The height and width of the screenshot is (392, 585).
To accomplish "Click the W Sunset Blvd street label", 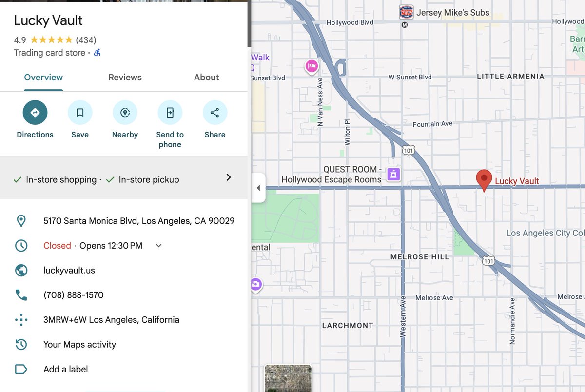I will point(410,77).
